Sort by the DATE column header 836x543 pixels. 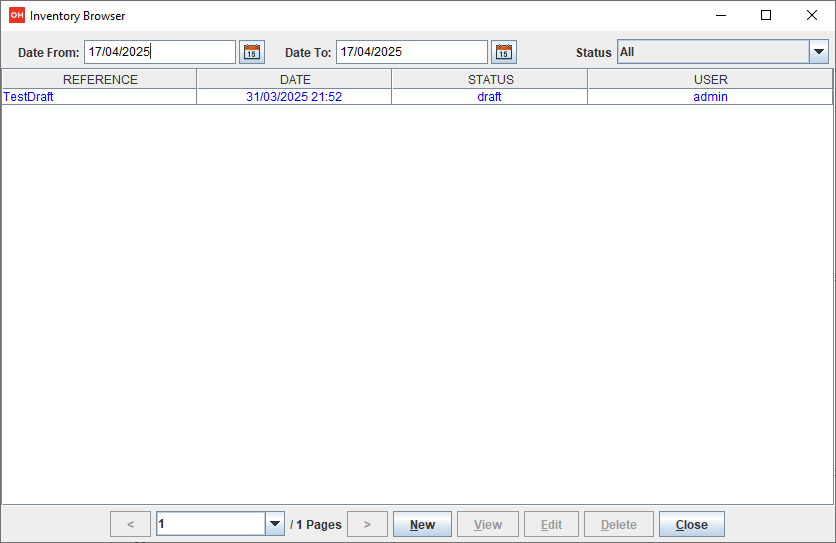295,79
